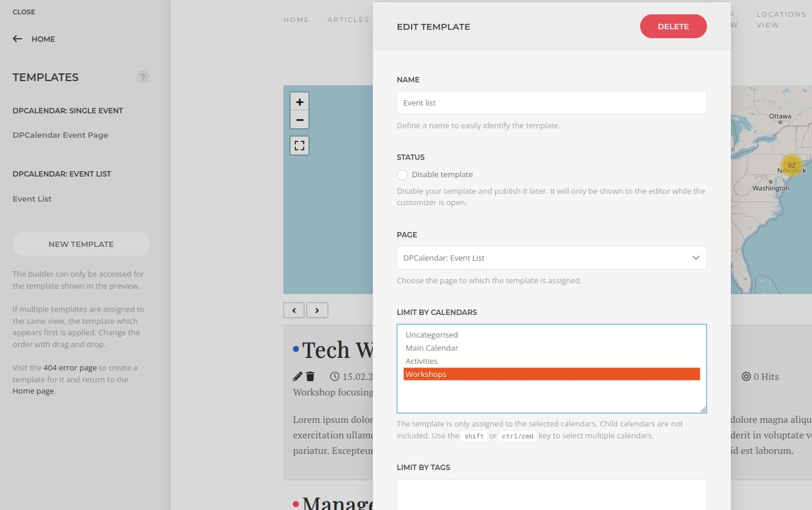This screenshot has height=510, width=812.
Task: Switch to the Articles menu item
Action: 348,19
